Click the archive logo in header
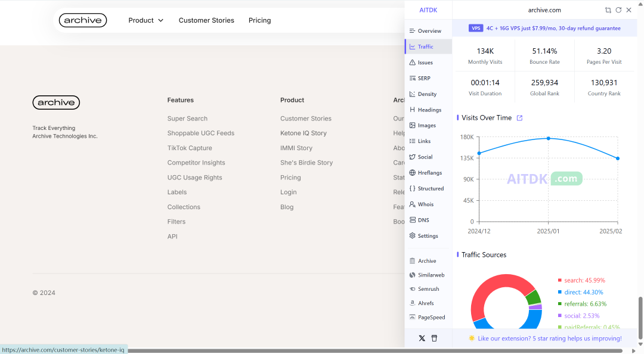This screenshot has height=354, width=644. coord(83,20)
